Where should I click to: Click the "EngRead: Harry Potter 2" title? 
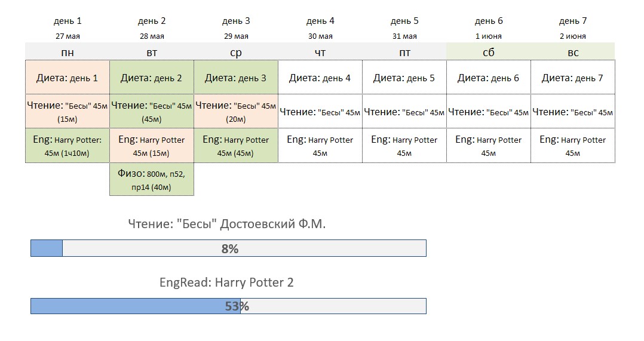(226, 282)
